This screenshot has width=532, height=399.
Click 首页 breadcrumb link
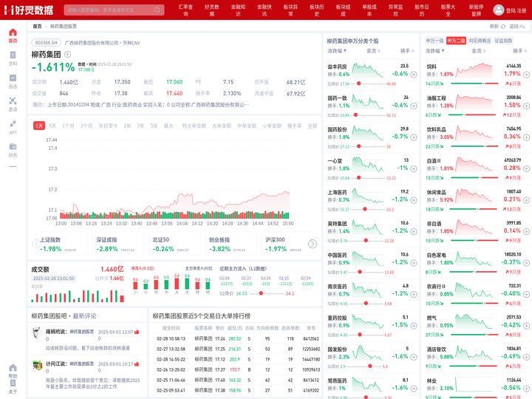pos(37,26)
